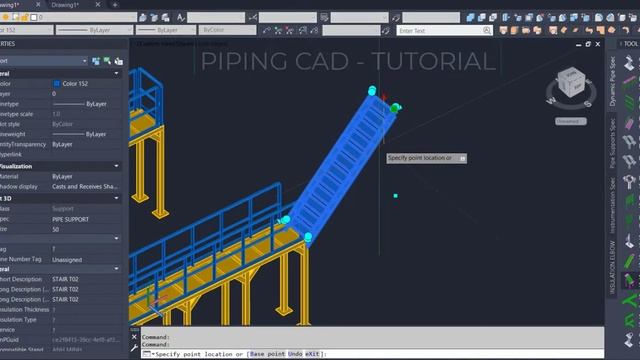
Task: Click the search magnifier icon in text field
Action: pyautogui.click(x=487, y=31)
